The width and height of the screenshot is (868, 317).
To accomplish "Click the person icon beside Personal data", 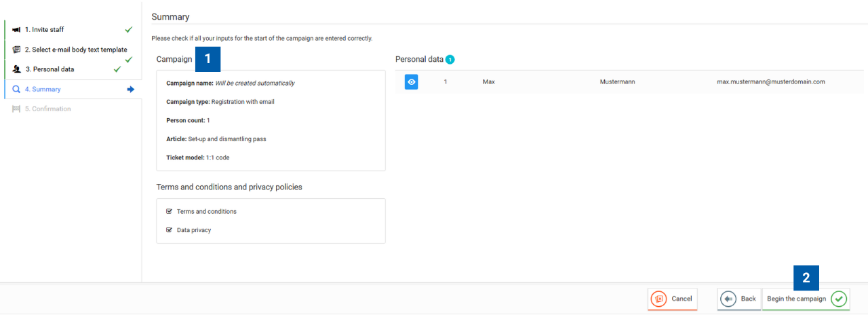I will click(16, 69).
